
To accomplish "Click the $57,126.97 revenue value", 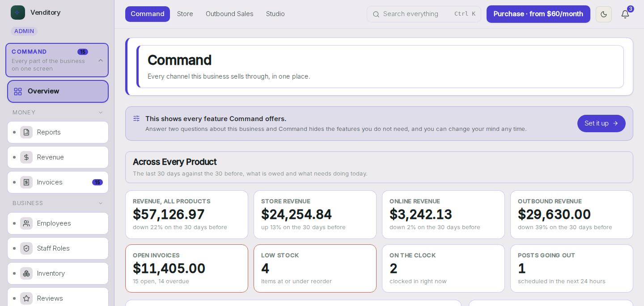I will coord(169,214).
